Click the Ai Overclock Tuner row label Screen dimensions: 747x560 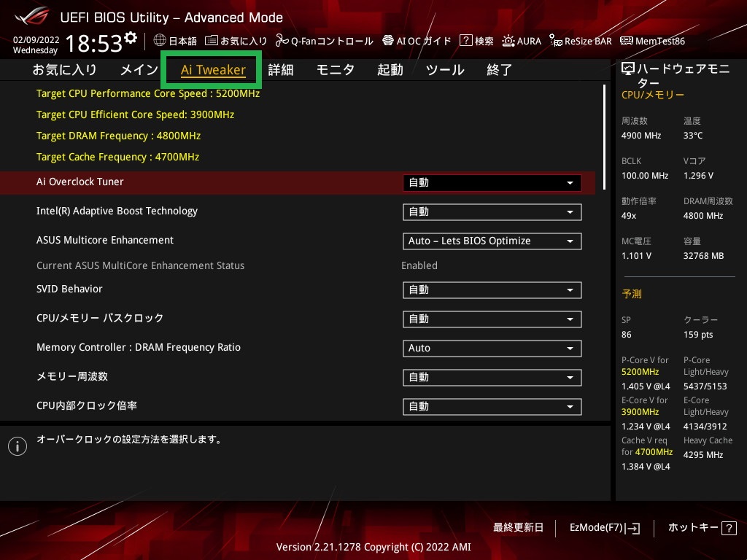(x=80, y=182)
